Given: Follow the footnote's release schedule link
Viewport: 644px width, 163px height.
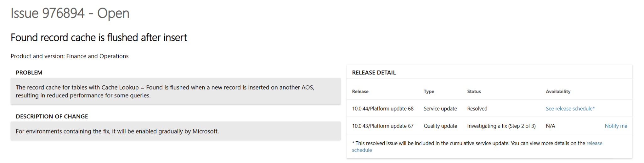Looking at the screenshot, I should point(594,143).
